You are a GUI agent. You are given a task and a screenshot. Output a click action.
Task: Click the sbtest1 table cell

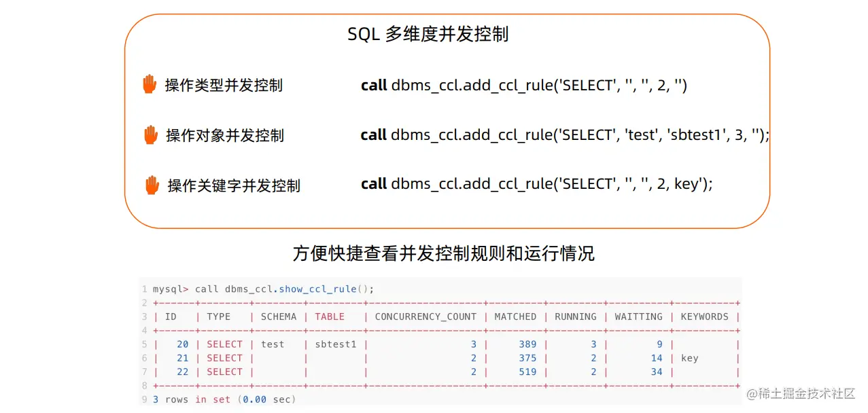point(335,344)
